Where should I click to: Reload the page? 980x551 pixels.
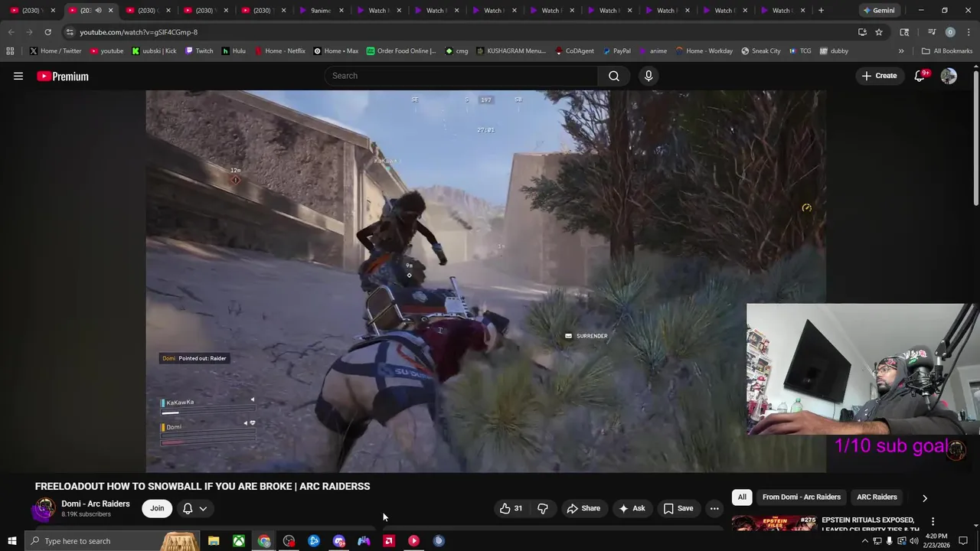(47, 32)
